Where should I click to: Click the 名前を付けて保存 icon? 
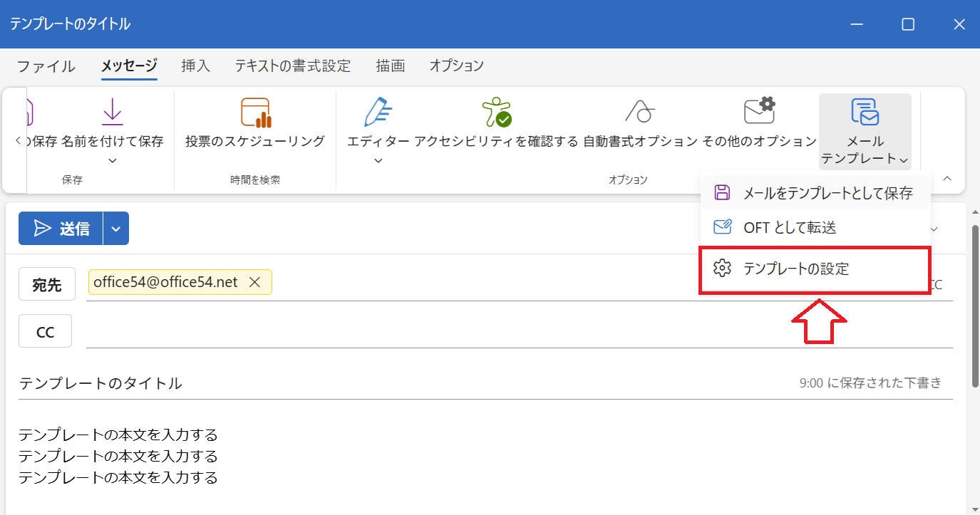(x=112, y=113)
